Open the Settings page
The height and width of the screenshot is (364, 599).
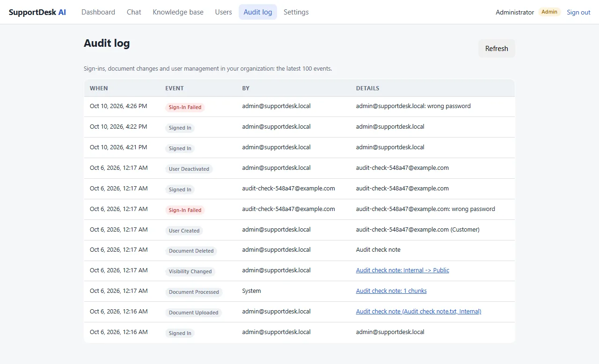coord(296,12)
